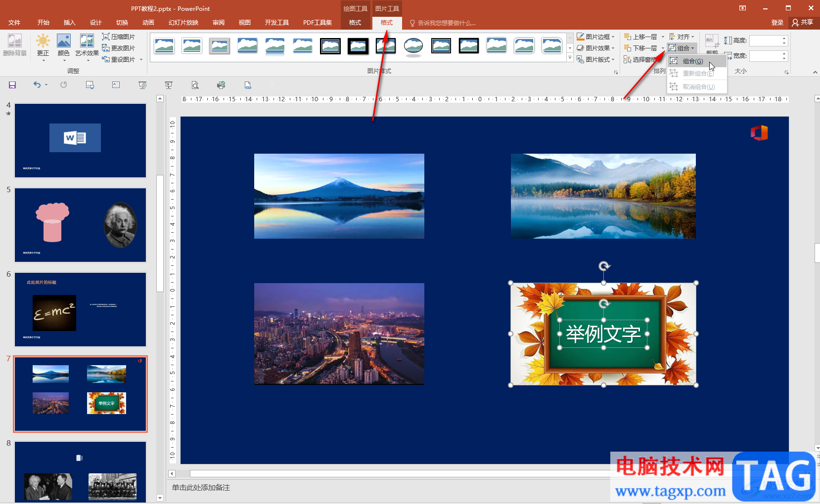This screenshot has height=504, width=820.
Task: Click the Ribbon Display Options icon
Action: 742,8
